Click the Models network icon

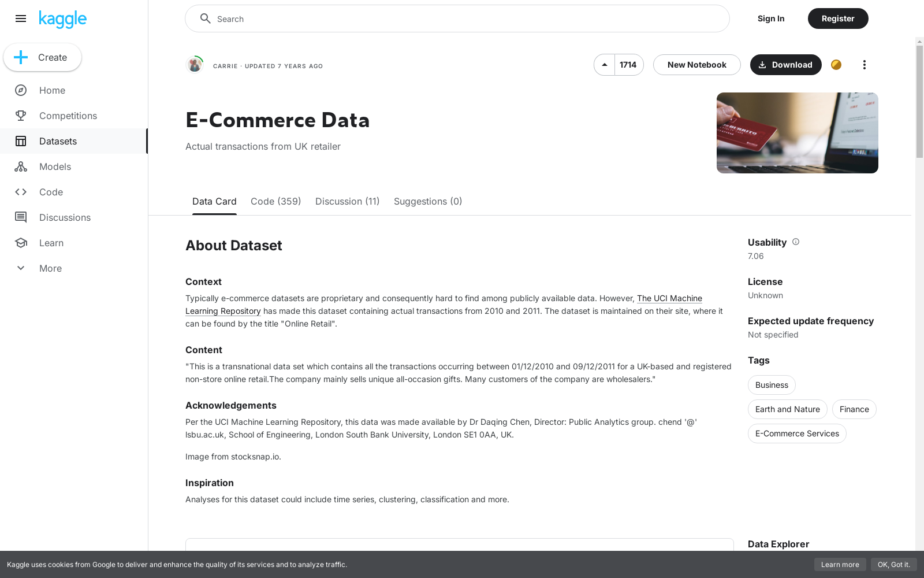click(x=21, y=166)
